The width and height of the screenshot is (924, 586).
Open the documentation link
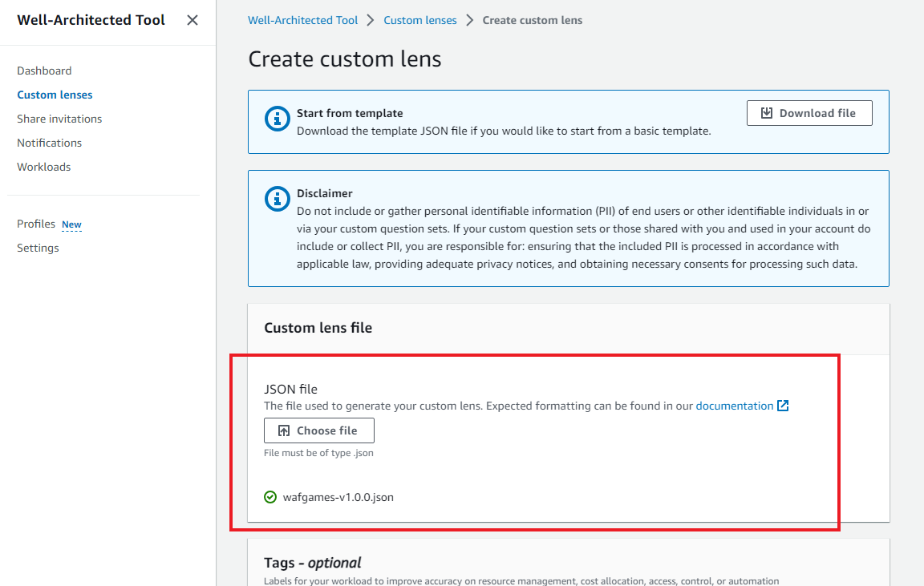tap(734, 406)
